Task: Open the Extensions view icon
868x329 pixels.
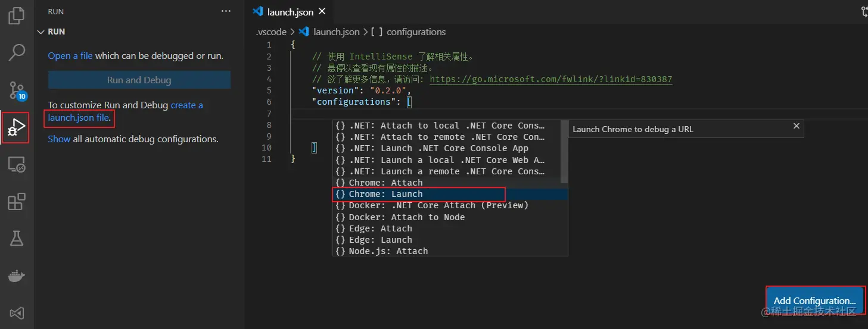Action: pyautogui.click(x=17, y=202)
